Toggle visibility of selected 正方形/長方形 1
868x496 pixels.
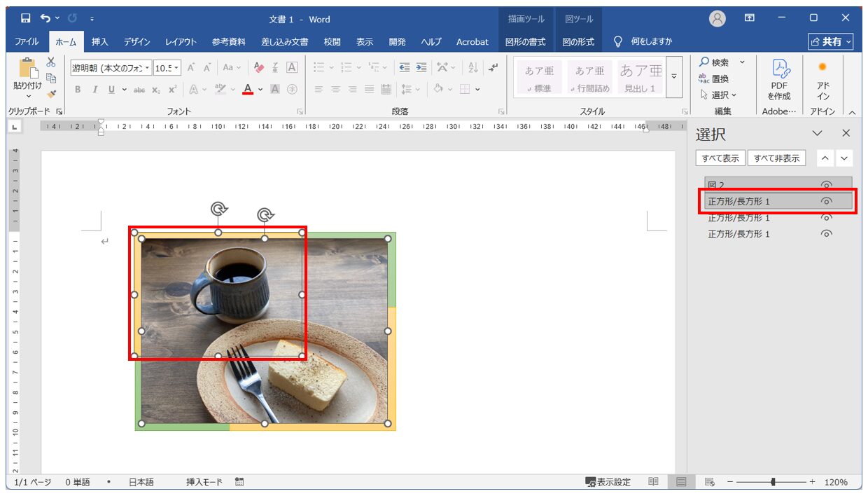[826, 201]
